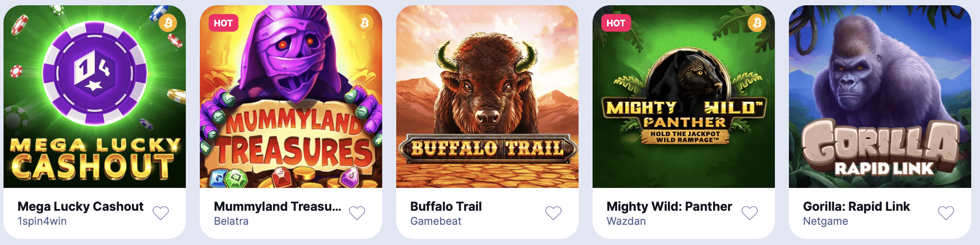980x245 pixels.
Task: Click HOT badge on Mighty Wild Panther
Action: click(x=616, y=23)
